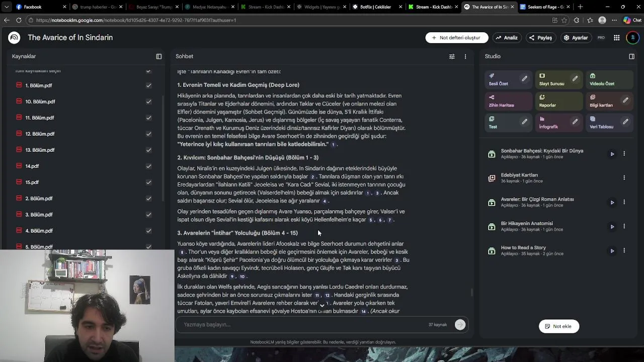Play How to Read a Story audio

[612, 250]
